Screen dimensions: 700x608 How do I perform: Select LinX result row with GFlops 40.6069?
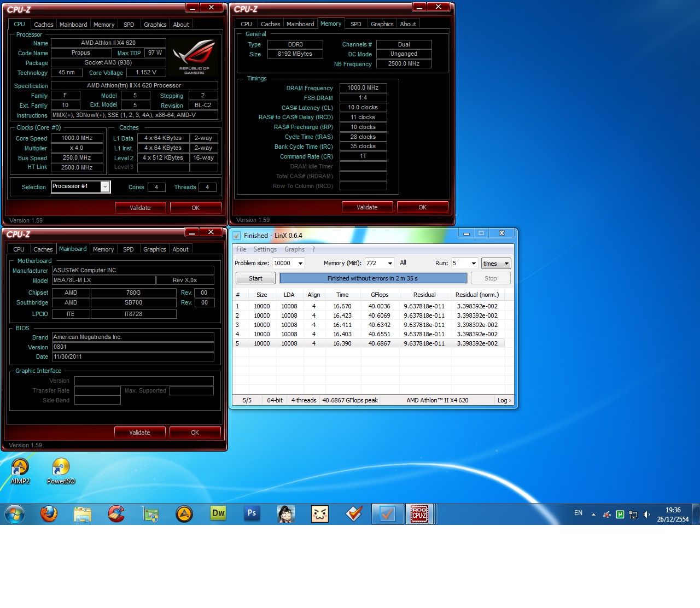coord(369,315)
